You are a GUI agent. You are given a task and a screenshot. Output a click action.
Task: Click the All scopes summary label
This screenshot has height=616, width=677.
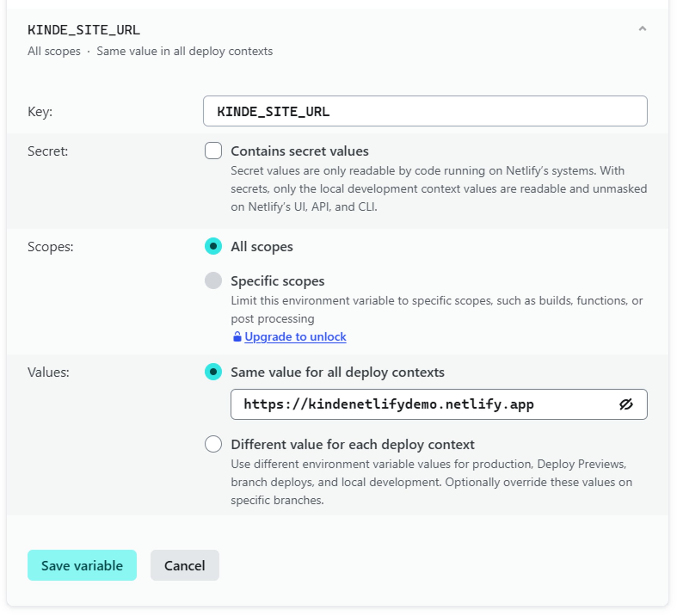[x=54, y=51]
